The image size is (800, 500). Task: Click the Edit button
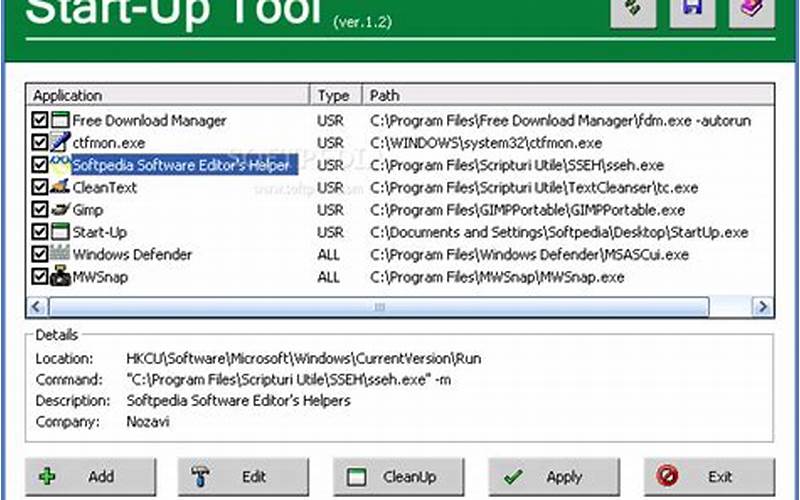click(x=243, y=477)
